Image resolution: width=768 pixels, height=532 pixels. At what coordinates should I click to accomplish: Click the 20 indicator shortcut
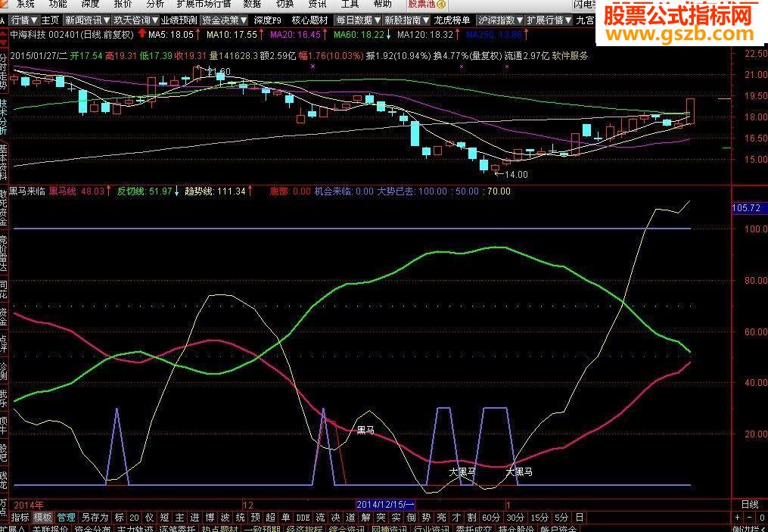coord(134,518)
